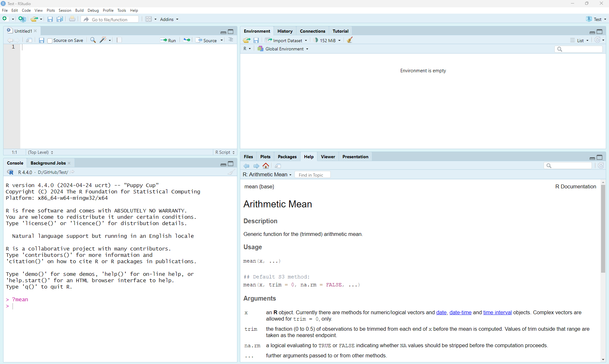Open the R language selector in Environment
The width and height of the screenshot is (609, 364).
(x=247, y=49)
